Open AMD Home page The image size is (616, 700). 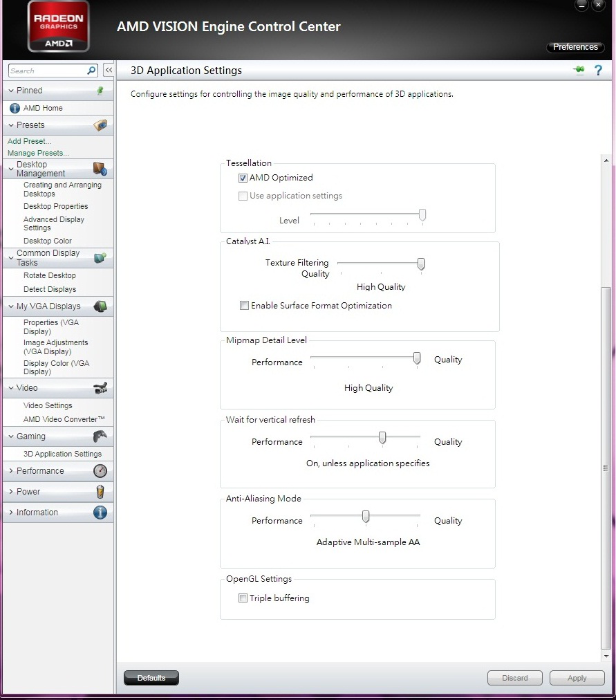(x=43, y=108)
